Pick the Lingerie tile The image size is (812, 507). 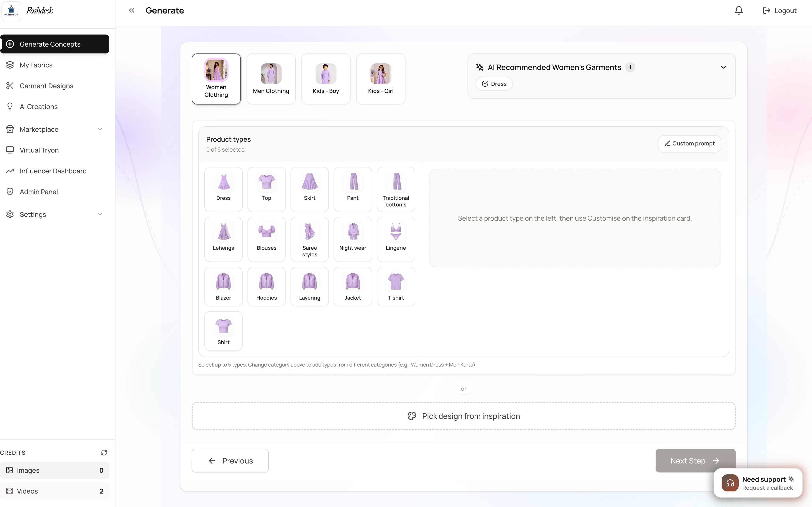396,239
